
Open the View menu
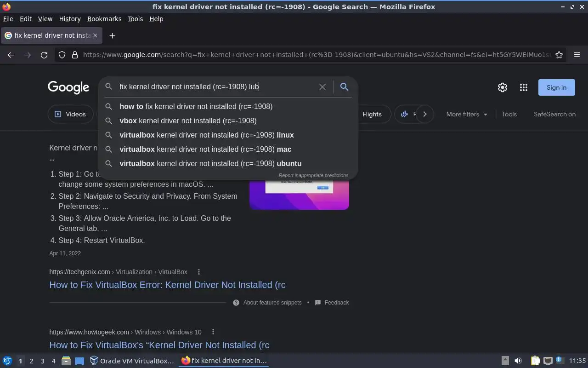pos(45,19)
